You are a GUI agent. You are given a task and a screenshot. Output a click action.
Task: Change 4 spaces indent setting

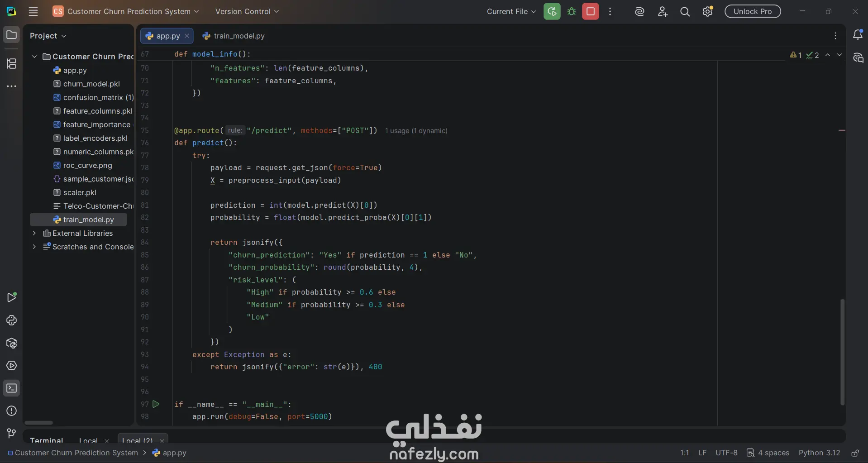pyautogui.click(x=768, y=453)
